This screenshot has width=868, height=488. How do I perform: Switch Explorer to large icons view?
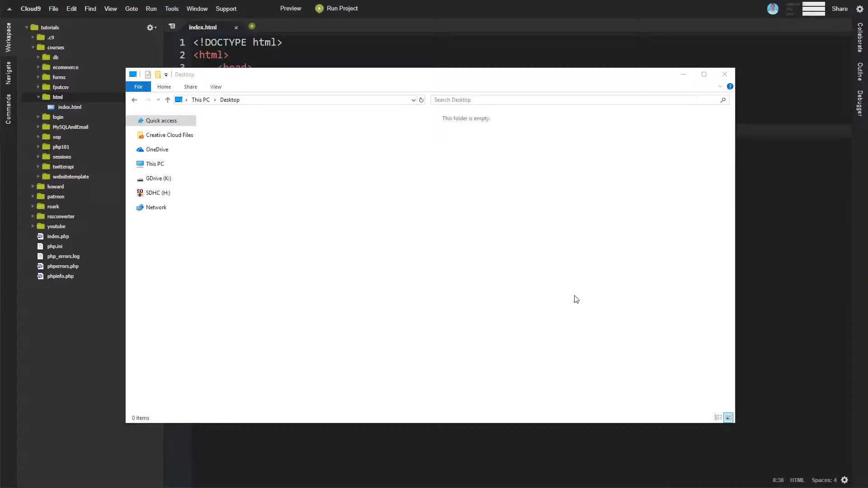(728, 418)
